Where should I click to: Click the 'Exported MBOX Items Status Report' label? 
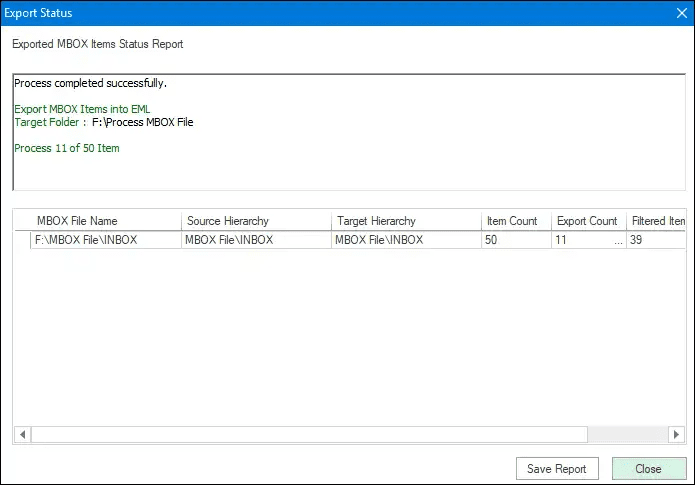click(98, 44)
